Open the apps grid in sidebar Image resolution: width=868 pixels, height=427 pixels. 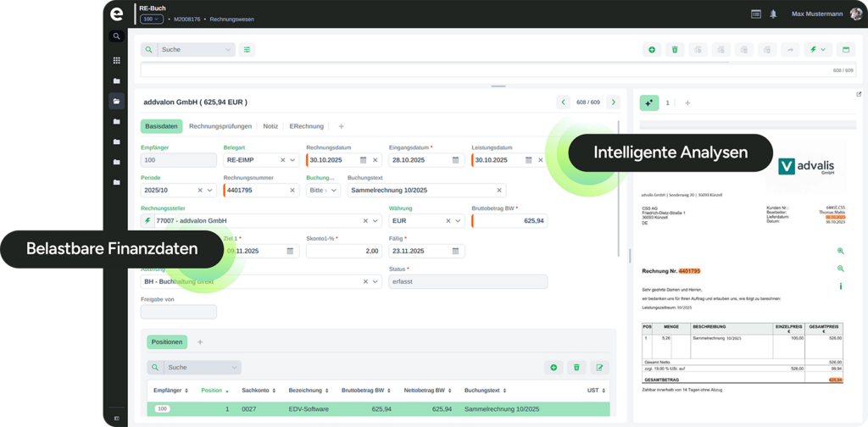tap(116, 60)
